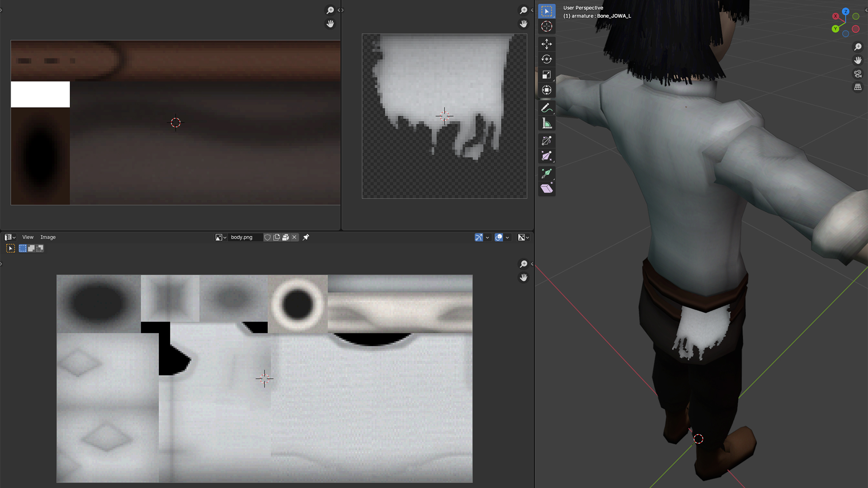
Task: Open editor type dropdown menu
Action: 10,237
